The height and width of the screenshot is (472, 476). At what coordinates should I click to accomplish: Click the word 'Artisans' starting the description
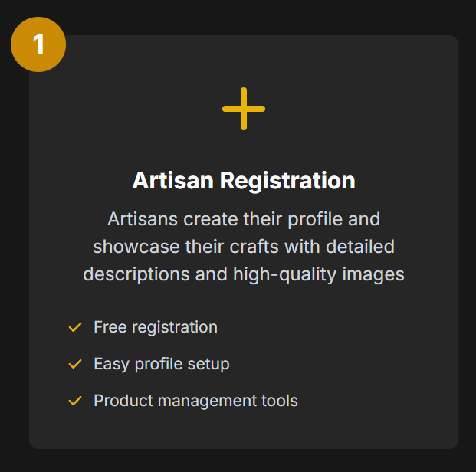coord(143,219)
